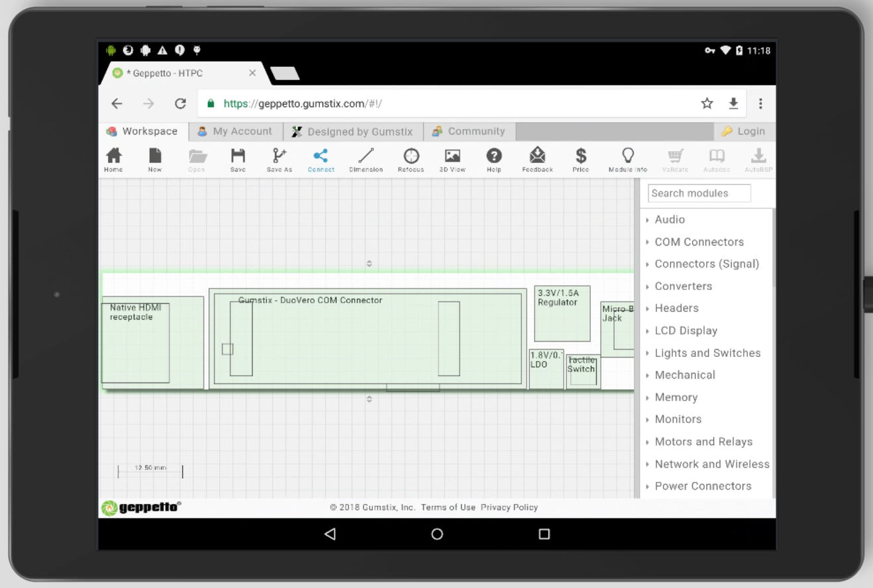Expand Connectors (Signal) category
873x588 pixels.
click(x=706, y=264)
